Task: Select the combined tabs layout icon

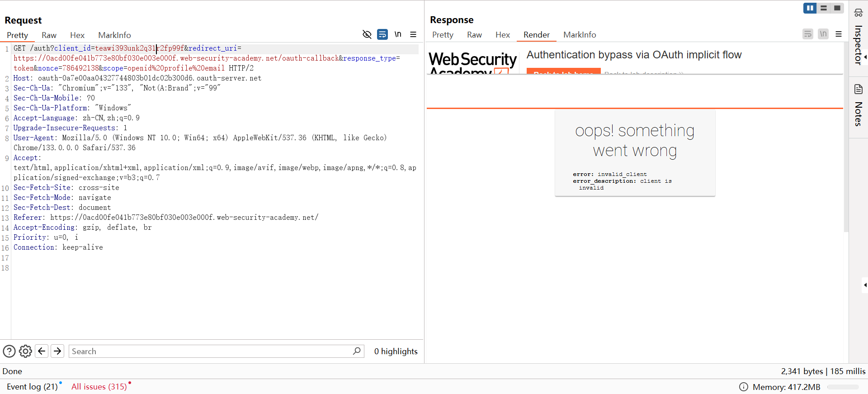Action: tap(837, 8)
